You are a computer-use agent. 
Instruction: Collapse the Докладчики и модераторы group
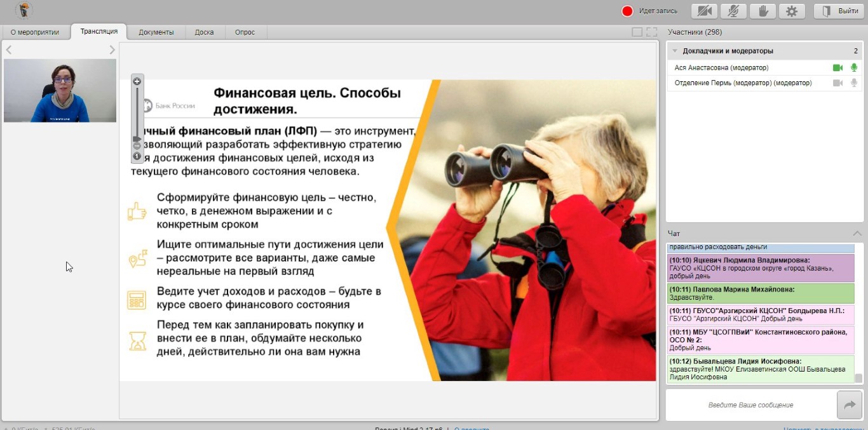pos(675,51)
